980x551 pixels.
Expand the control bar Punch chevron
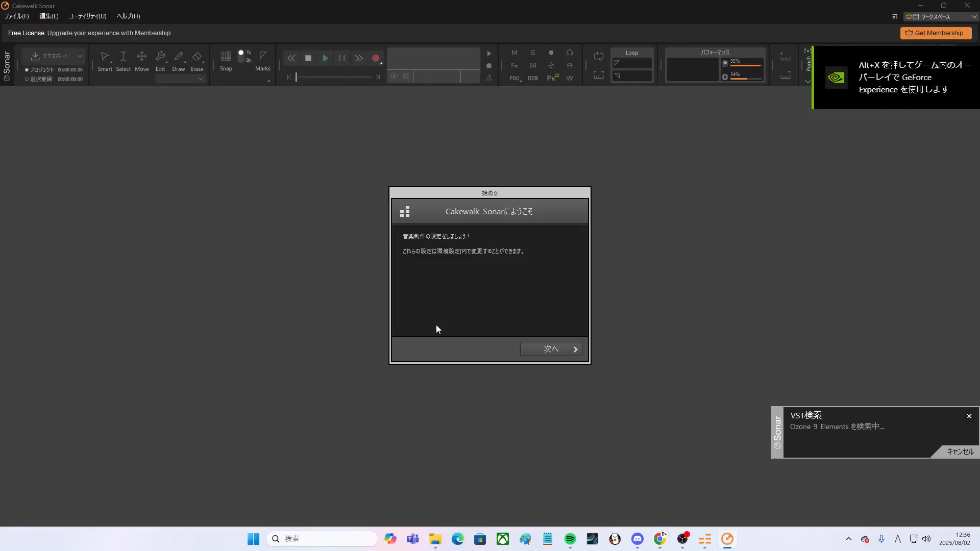tap(807, 81)
